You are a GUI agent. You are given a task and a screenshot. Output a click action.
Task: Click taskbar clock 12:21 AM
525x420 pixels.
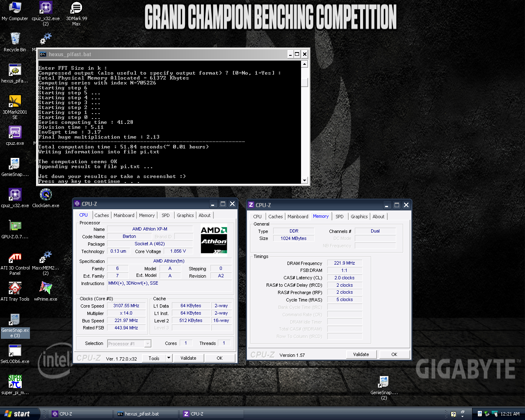click(x=510, y=414)
